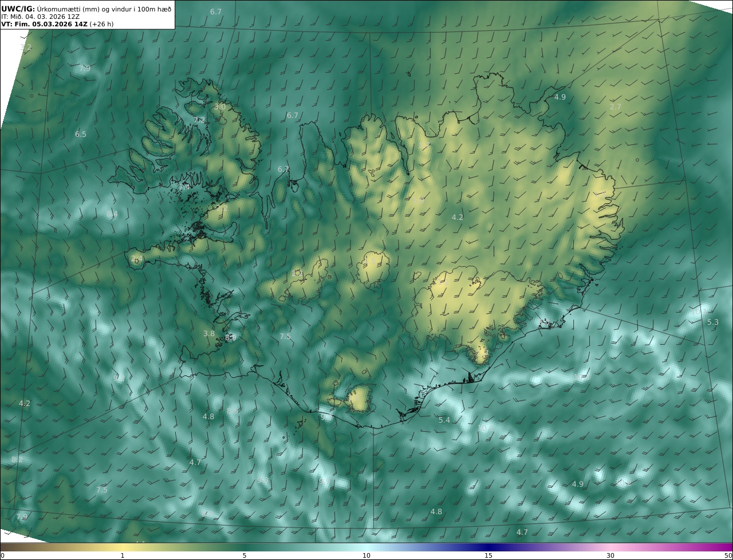Click the 3.2 value label in the northwest corner
The width and height of the screenshot is (733, 560).
[x=26, y=47]
